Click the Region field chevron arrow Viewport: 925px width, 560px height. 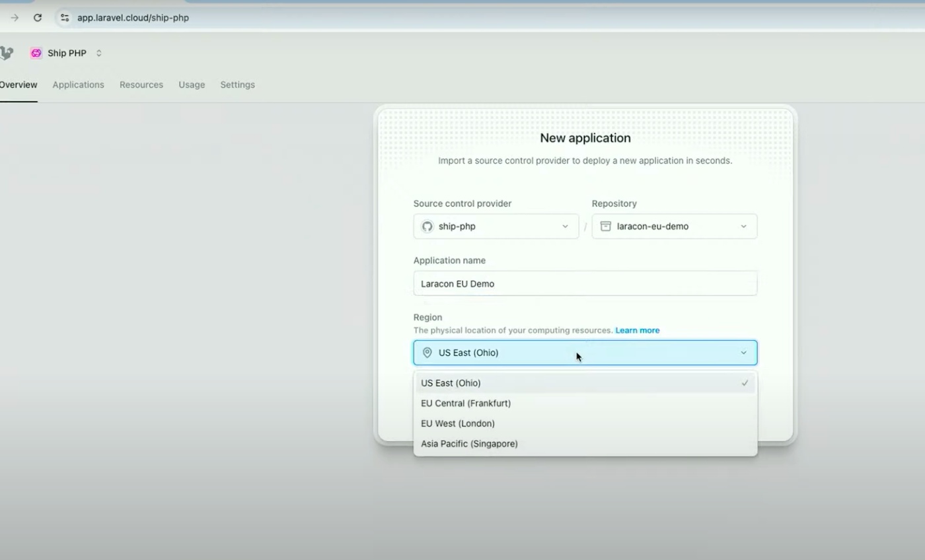tap(743, 353)
